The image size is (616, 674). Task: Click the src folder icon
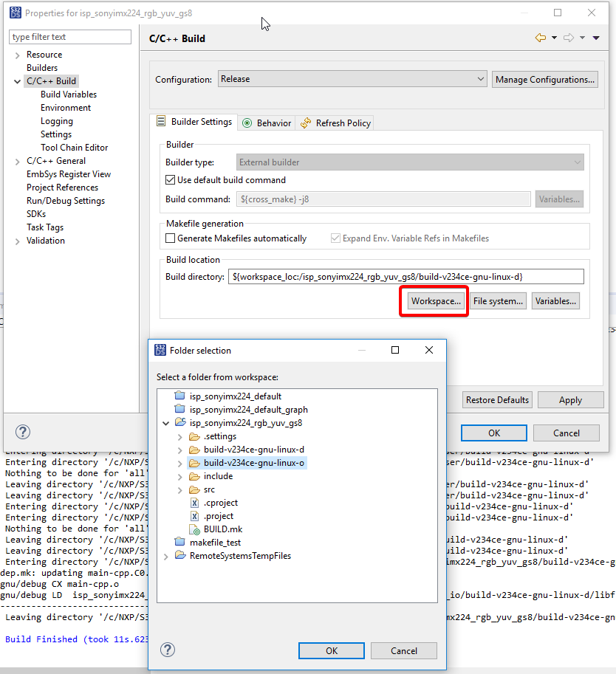click(x=194, y=489)
